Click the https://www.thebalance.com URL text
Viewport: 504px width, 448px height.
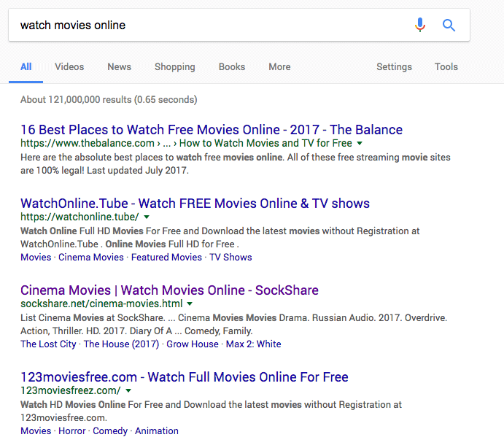88,143
